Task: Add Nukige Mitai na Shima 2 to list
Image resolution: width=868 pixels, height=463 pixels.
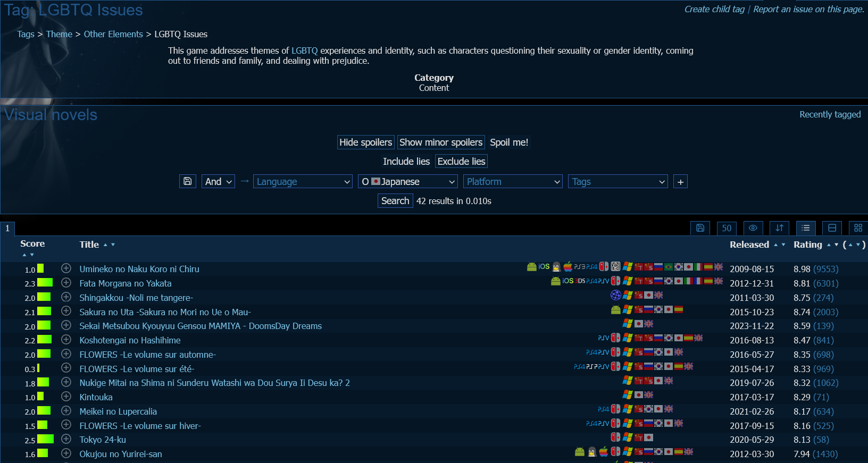Action: point(66,382)
